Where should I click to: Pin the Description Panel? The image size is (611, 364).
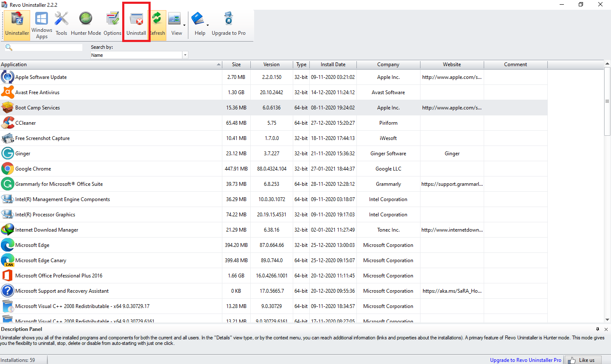click(597, 329)
